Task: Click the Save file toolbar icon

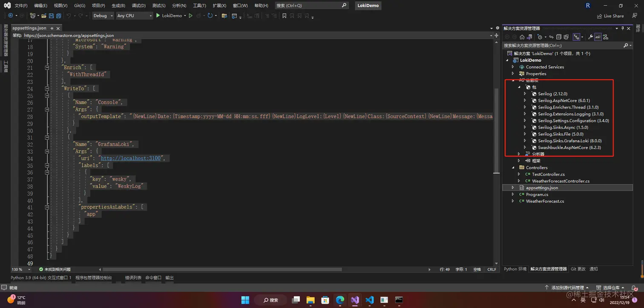Action: pyautogui.click(x=52, y=16)
